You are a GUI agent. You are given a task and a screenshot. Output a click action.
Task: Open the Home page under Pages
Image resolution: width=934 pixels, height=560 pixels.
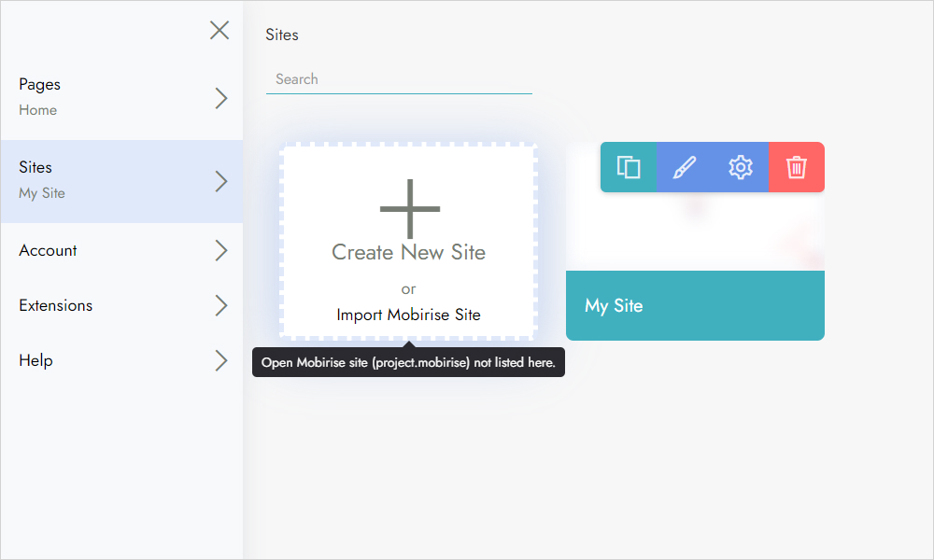[x=37, y=109]
